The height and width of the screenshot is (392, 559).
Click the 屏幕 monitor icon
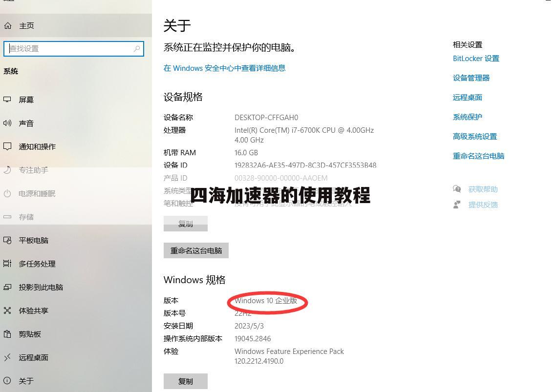pos(7,100)
